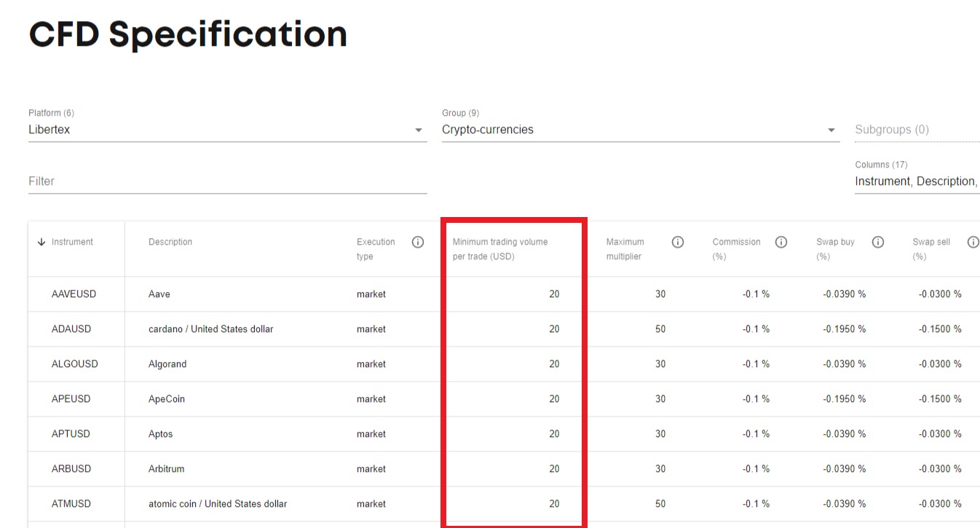The width and height of the screenshot is (980, 528).
Task: Sort by the Commission (%) column header
Action: click(737, 249)
